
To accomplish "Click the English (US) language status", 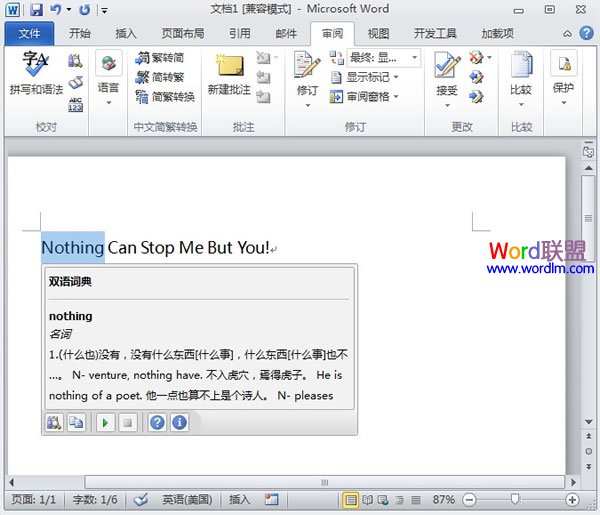I will click(x=187, y=500).
